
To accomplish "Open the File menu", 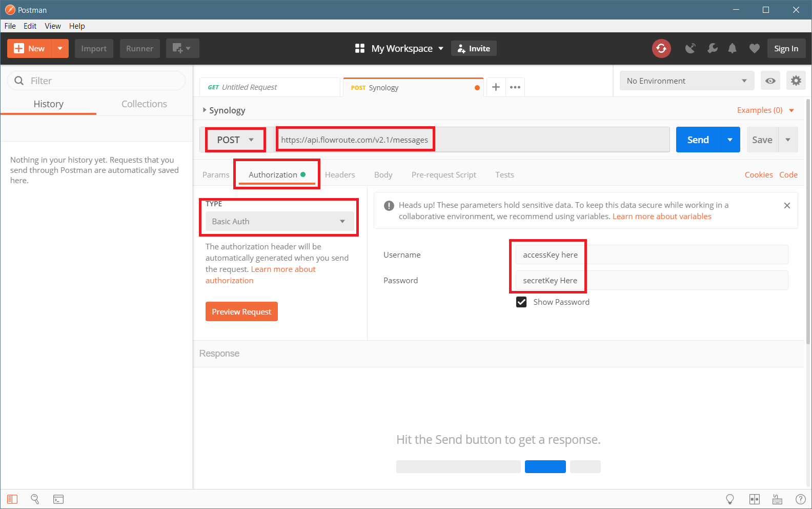I will (10, 26).
